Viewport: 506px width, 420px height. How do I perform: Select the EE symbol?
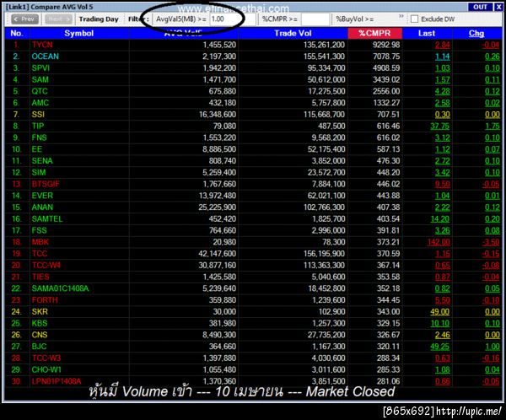pos(36,149)
